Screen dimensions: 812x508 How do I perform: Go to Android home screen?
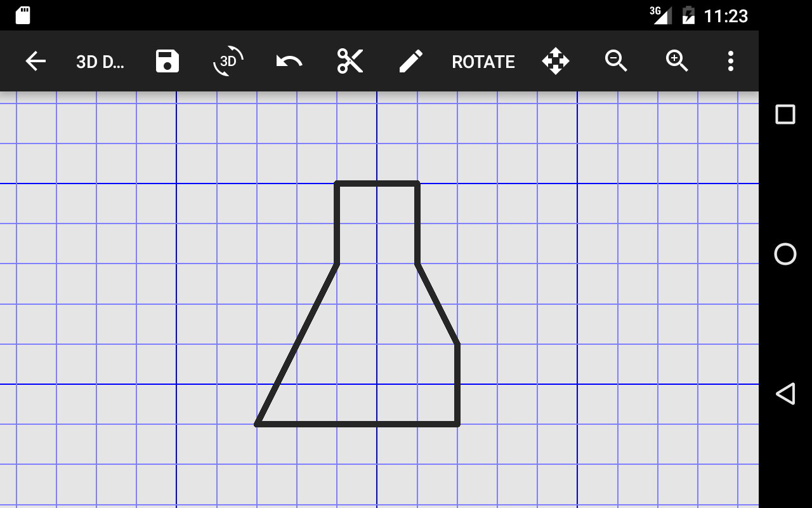pyautogui.click(x=785, y=254)
